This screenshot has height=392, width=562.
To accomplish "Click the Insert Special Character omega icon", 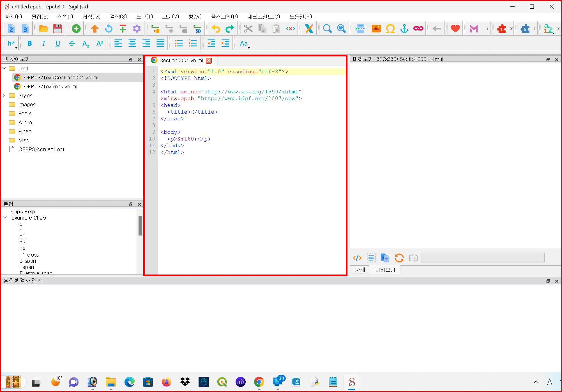I will tap(390, 29).
